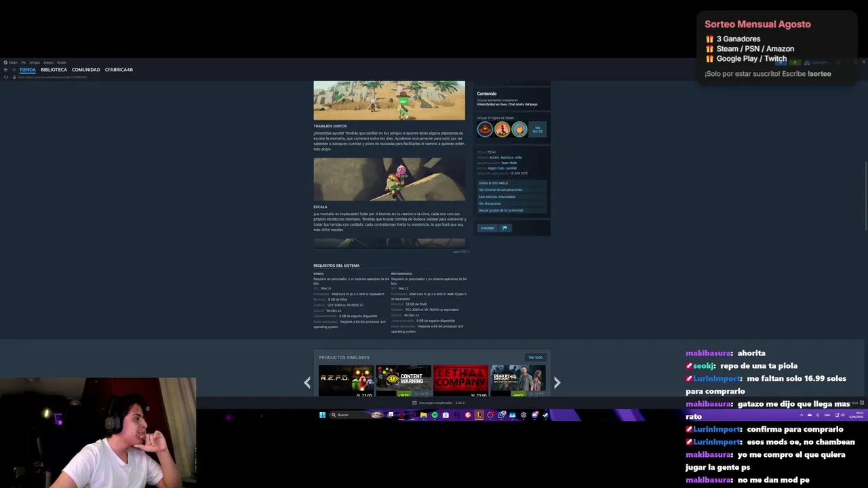The height and width of the screenshot is (488, 868).
Task: Open Task View in the taskbar
Action: [391, 415]
